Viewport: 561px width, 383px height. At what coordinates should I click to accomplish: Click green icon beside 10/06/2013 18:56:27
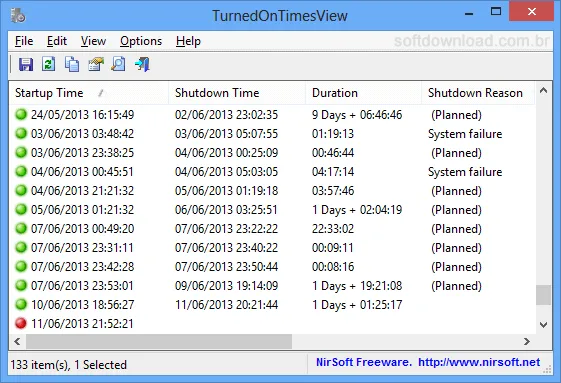21,304
